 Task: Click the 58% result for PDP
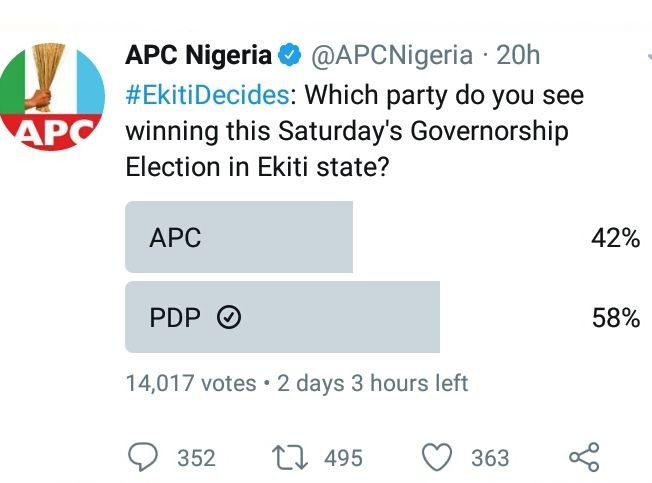(615, 318)
